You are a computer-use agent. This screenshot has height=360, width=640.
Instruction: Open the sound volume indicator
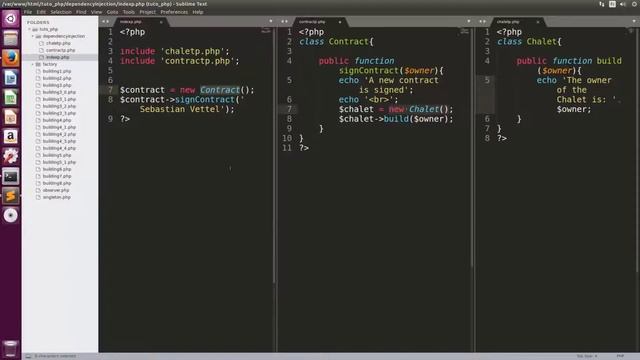(623, 4)
